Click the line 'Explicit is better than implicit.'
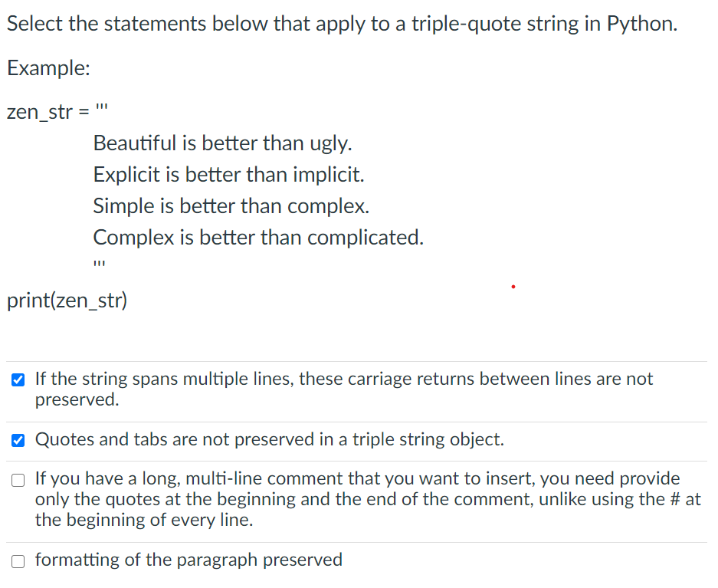 228,175
